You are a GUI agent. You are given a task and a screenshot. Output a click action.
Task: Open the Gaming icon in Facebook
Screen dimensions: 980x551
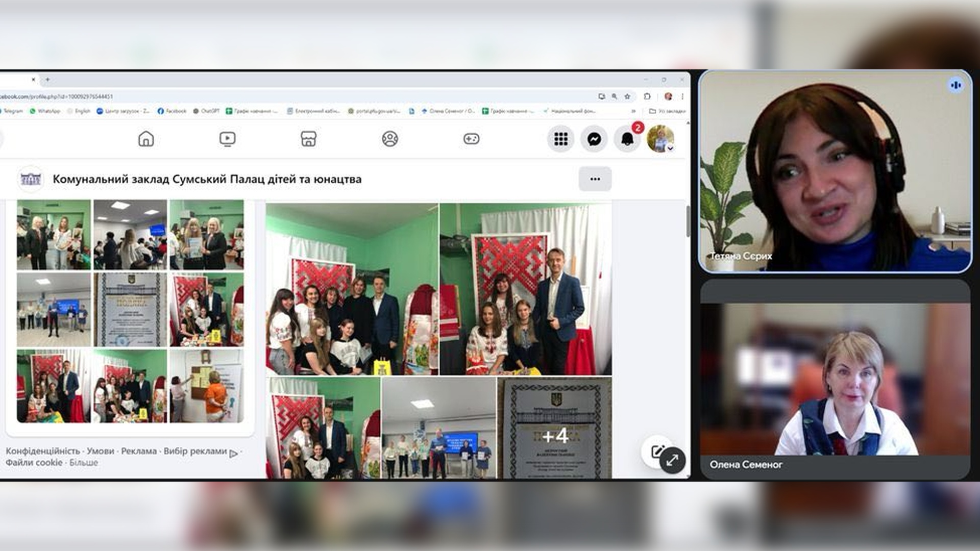[x=471, y=139]
